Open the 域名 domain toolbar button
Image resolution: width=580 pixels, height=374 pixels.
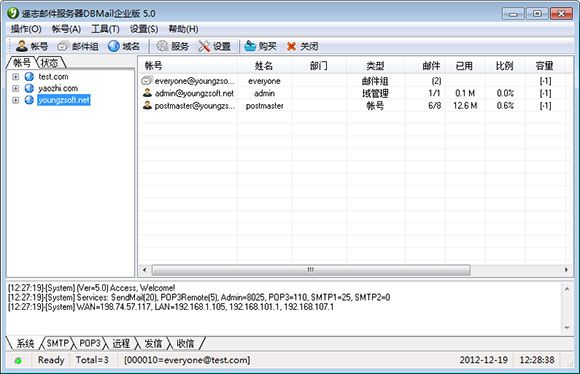(x=124, y=46)
